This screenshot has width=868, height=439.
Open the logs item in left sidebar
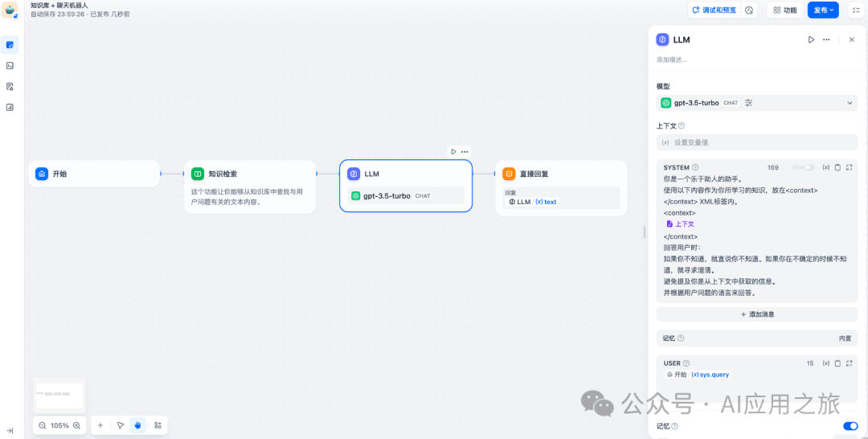pos(10,86)
